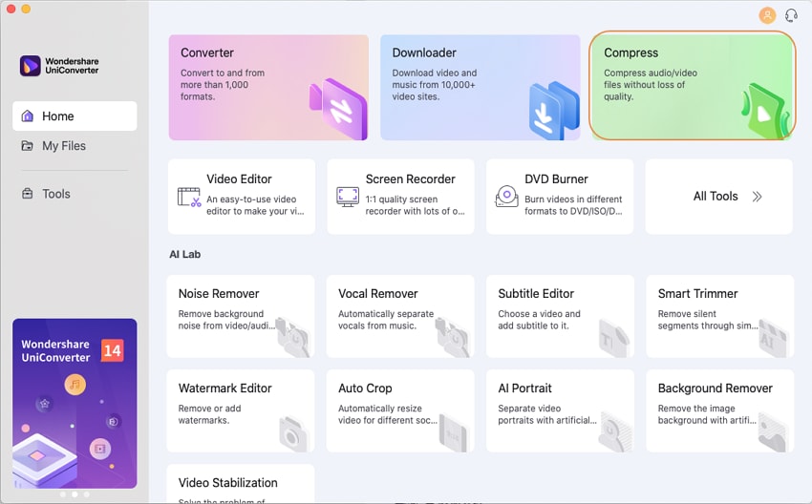Click the Screen Recorder monitor icon
The height and width of the screenshot is (504, 812).
348,198
